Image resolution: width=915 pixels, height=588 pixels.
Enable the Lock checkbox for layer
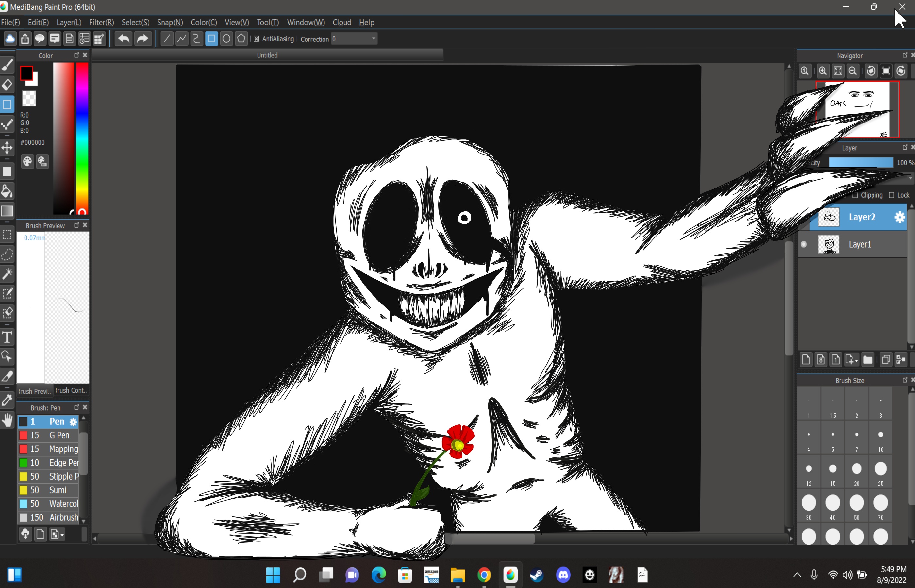(891, 195)
